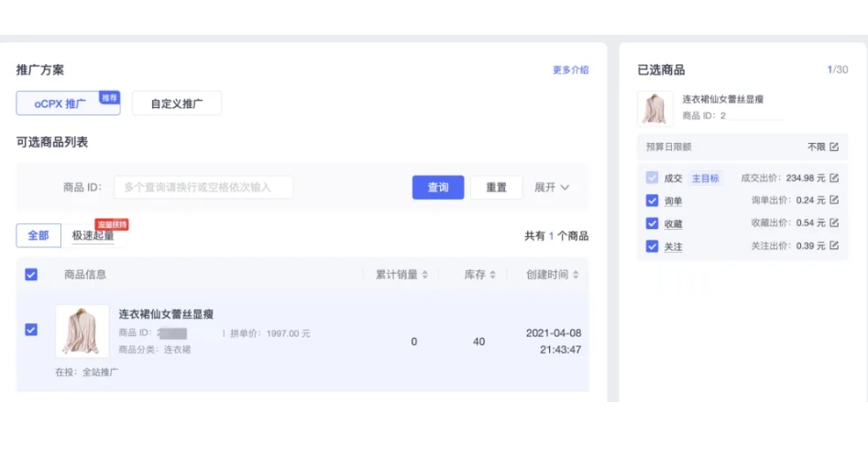Edit the 关注出价 bid pencil icon
Screen dimensions: 868x457
pos(834,245)
